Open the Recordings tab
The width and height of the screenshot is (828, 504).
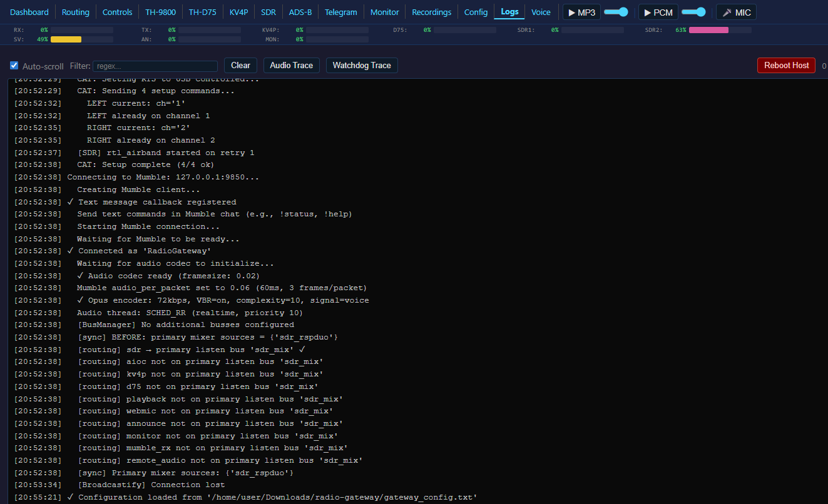point(432,12)
